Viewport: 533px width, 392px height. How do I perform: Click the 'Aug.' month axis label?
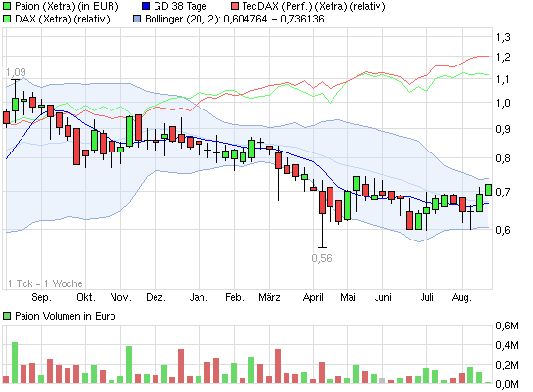(x=462, y=297)
